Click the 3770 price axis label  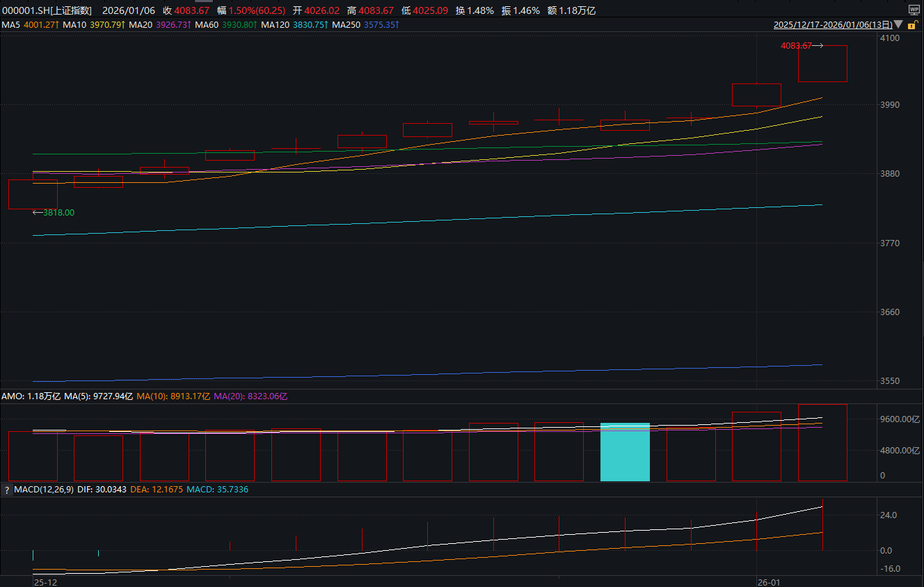pos(890,243)
